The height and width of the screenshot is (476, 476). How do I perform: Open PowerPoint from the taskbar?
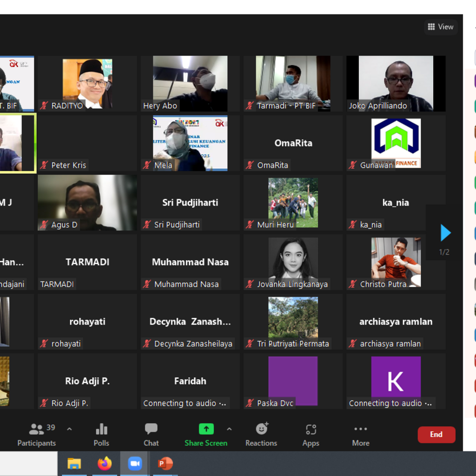pos(165,463)
